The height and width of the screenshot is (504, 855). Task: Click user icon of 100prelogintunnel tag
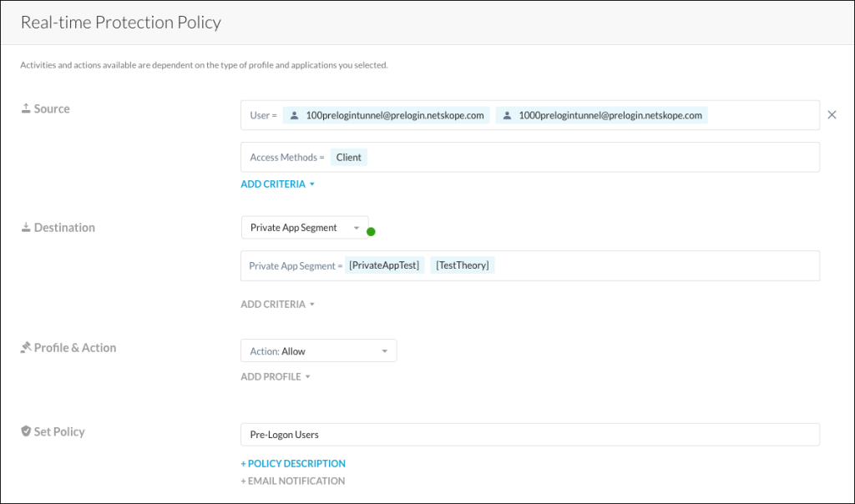[294, 115]
